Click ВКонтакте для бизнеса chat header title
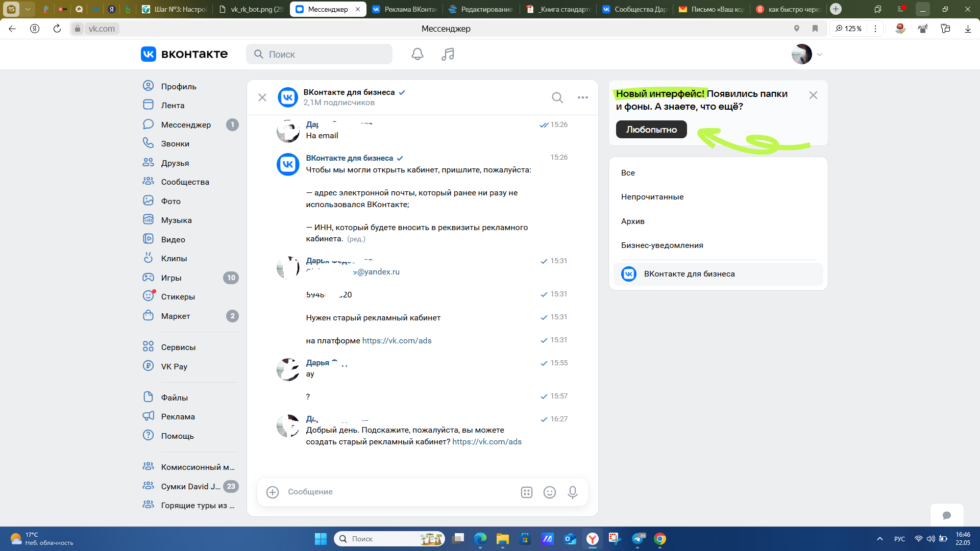 click(349, 92)
